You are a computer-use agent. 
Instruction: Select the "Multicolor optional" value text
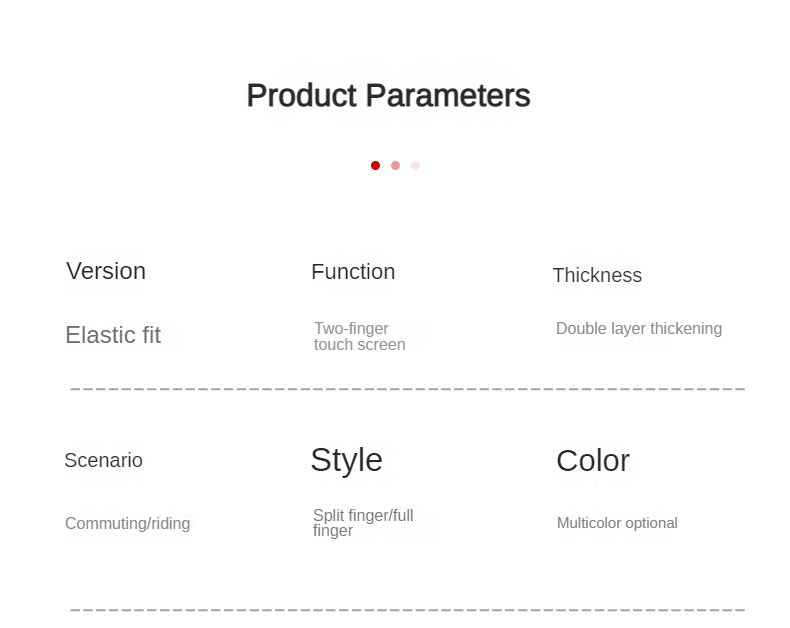617,523
